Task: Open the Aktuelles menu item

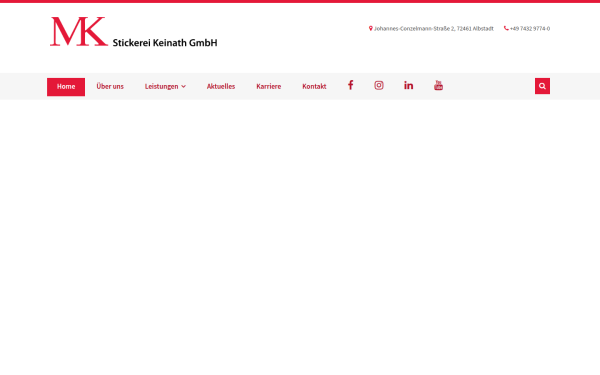Action: (x=221, y=86)
